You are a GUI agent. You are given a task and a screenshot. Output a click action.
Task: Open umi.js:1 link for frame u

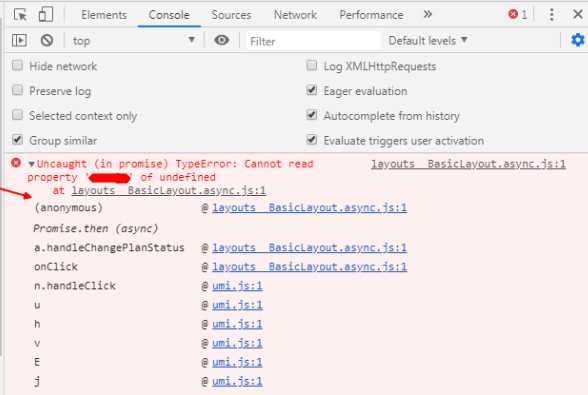click(237, 305)
